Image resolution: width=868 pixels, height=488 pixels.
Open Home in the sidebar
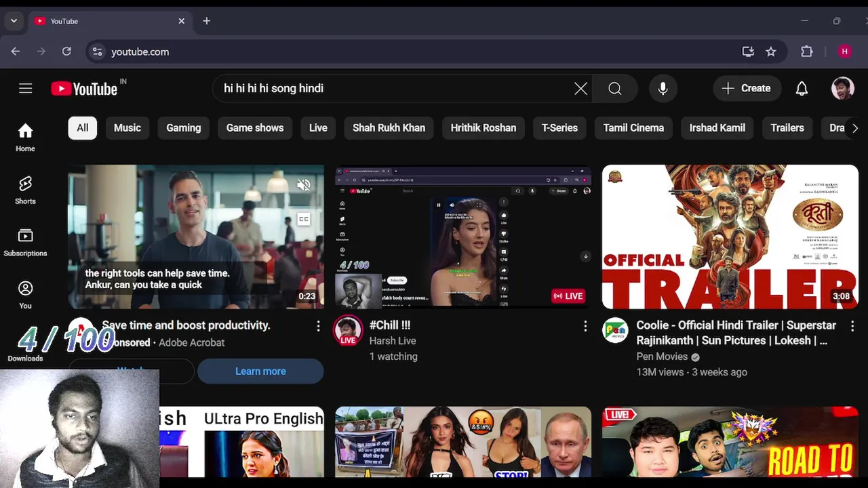coord(25,138)
